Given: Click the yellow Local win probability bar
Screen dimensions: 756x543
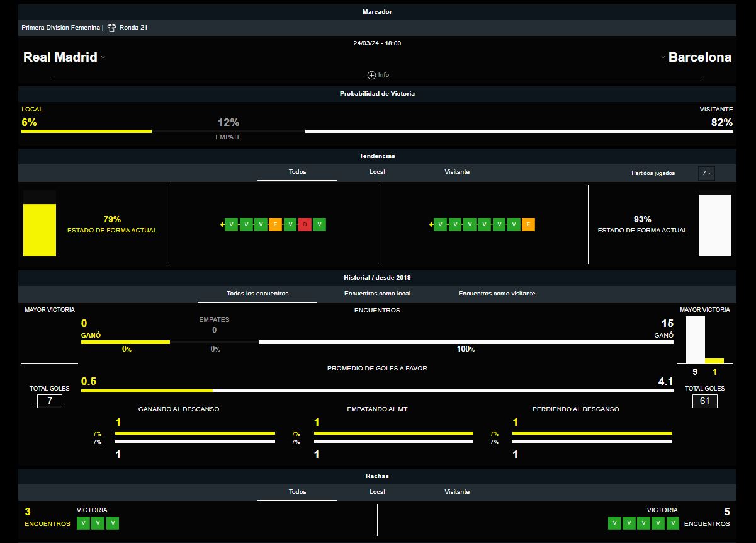Looking at the screenshot, I should (x=86, y=131).
